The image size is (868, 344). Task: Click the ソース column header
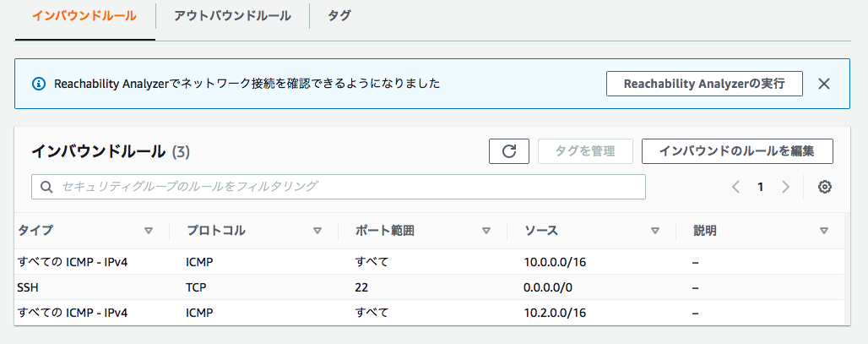[x=541, y=231]
